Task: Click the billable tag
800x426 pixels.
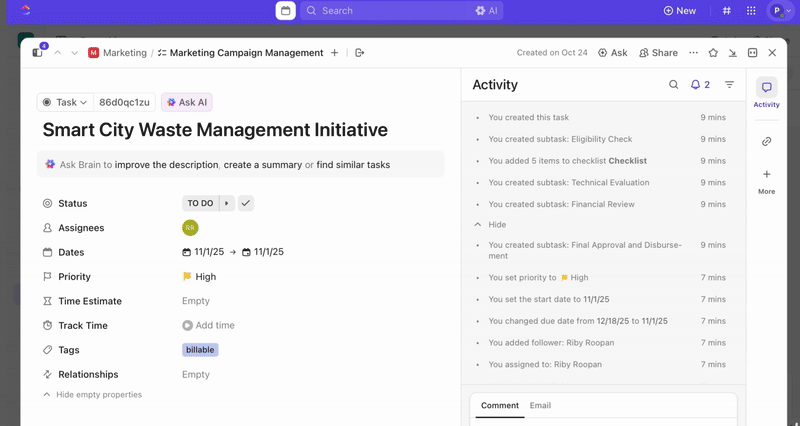Action: coord(200,350)
